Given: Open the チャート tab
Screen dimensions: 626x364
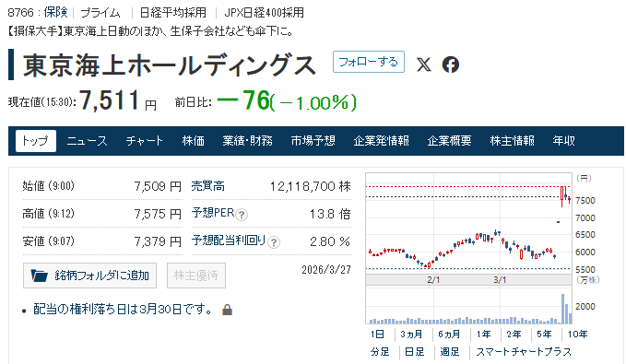Looking at the screenshot, I should click(145, 141).
